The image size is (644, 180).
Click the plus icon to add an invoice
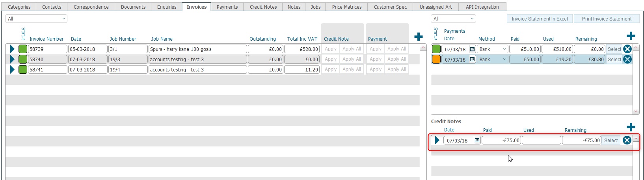coord(418,37)
